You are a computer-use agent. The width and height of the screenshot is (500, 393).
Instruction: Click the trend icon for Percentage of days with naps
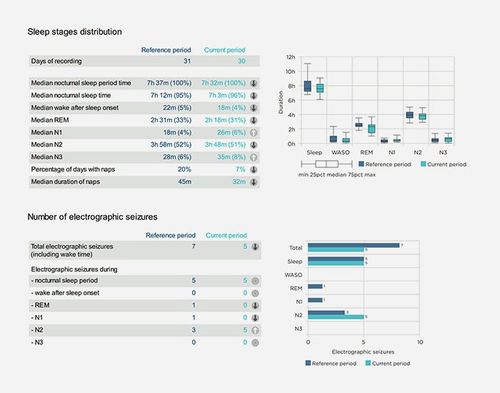254,170
